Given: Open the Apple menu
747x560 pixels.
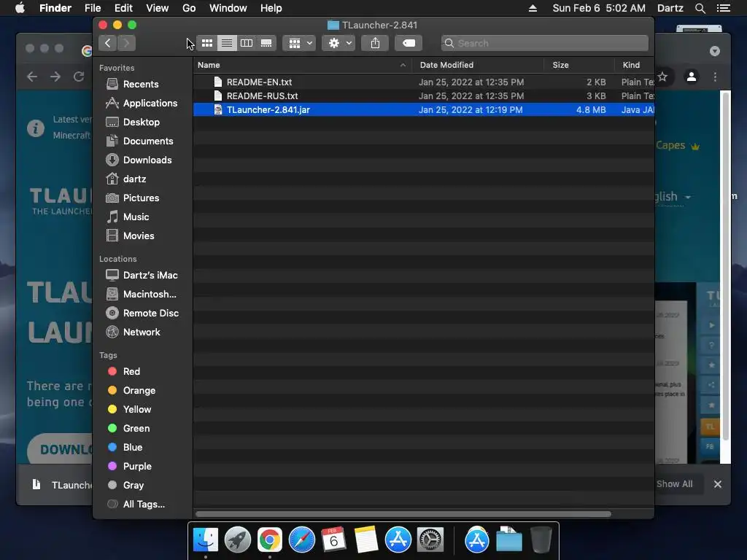Looking at the screenshot, I should click(x=20, y=8).
